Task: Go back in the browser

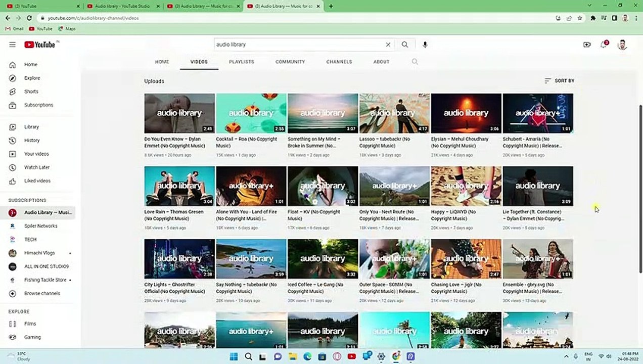Action: (x=8, y=18)
